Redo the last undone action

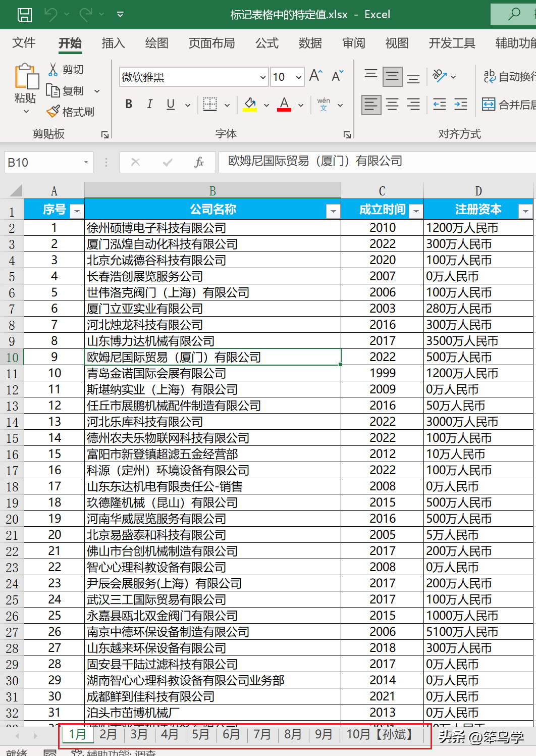pyautogui.click(x=86, y=15)
